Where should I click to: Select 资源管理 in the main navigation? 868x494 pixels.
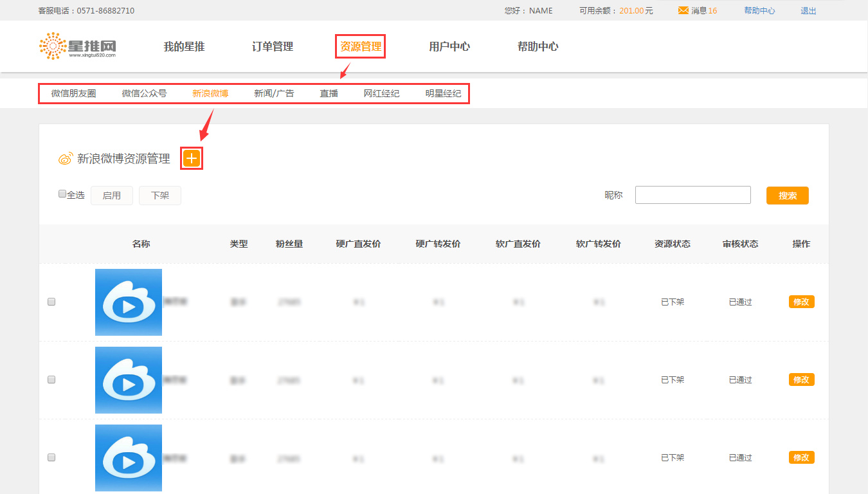tap(361, 46)
